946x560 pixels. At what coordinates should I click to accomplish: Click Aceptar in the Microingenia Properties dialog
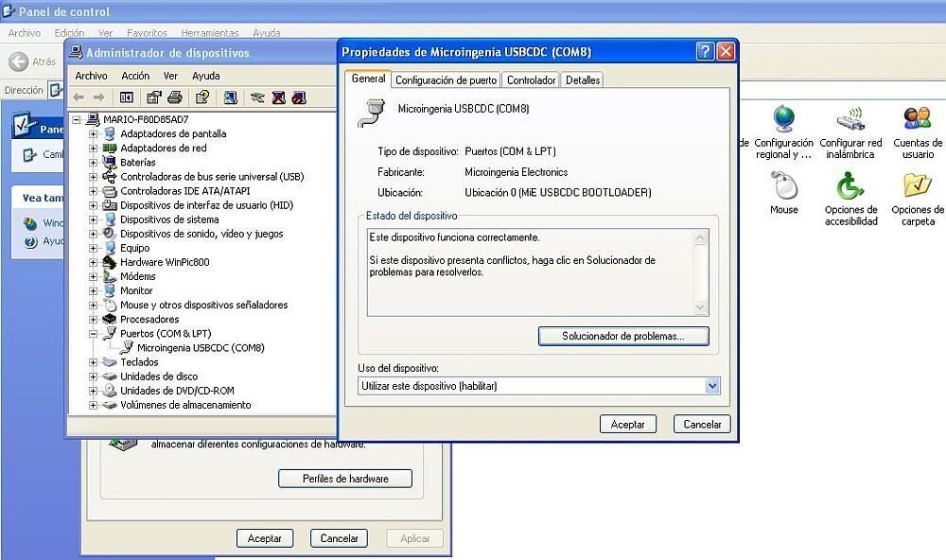point(627,424)
